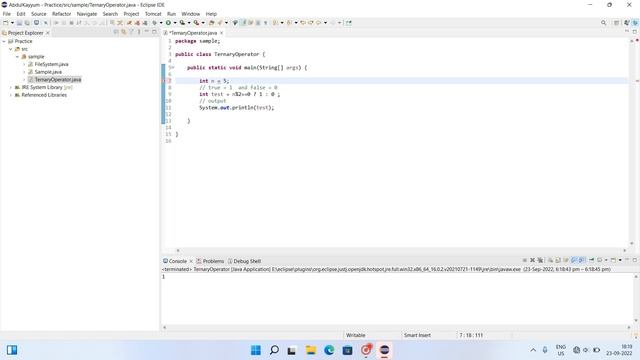Open the File menu
The image size is (640, 360).
click(x=7, y=14)
